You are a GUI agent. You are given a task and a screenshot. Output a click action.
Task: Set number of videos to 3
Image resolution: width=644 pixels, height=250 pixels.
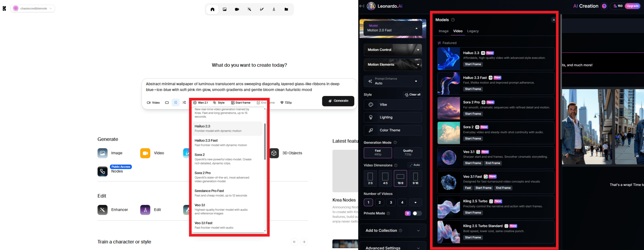click(x=391, y=202)
